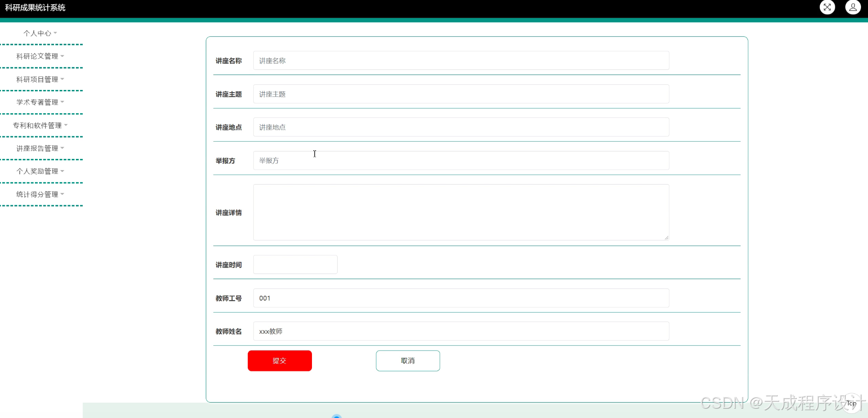Submit the form with red 提交 button
Image resolution: width=868 pixels, height=418 pixels.
[280, 361]
